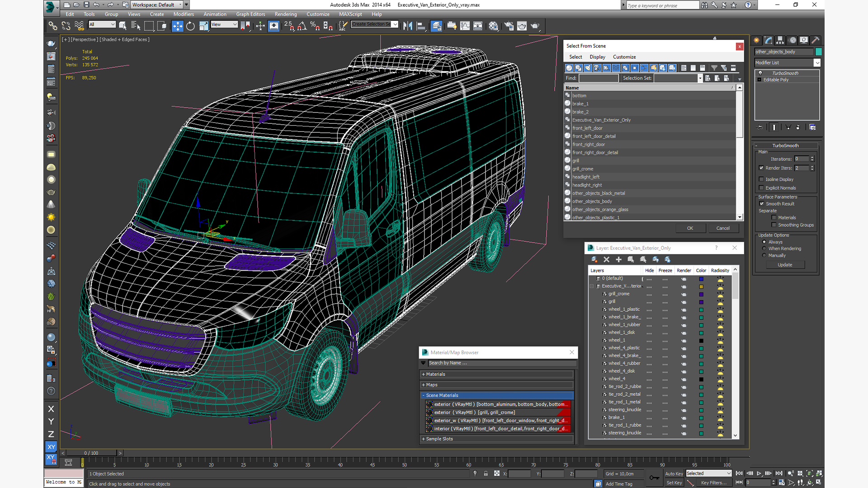Open the selection filter All dropdown
The width and height of the screenshot is (868, 488).
coord(102,24)
